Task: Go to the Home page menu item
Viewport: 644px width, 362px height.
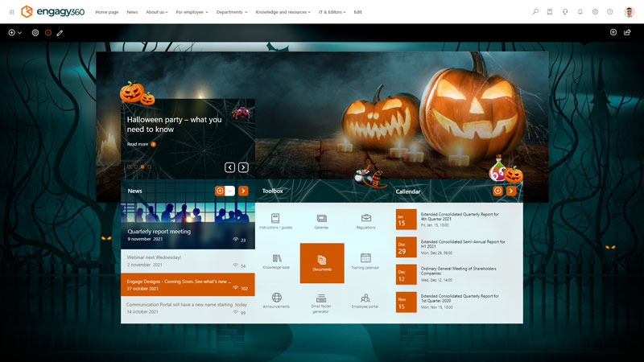Action: tap(107, 12)
